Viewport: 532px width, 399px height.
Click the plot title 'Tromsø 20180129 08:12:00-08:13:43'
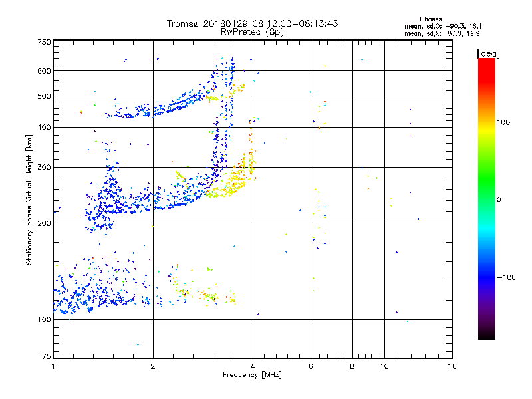click(252, 23)
